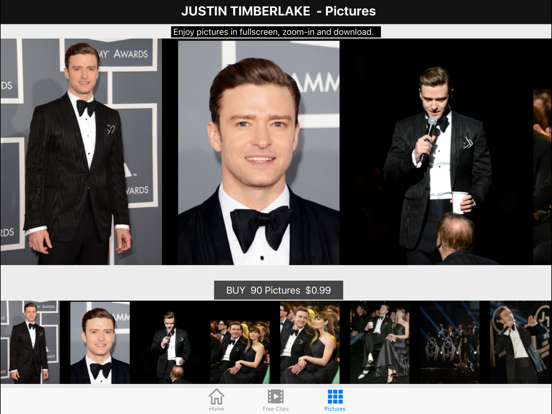Open the Home tab house icon
This screenshot has width=552, height=414.
pos(216,397)
